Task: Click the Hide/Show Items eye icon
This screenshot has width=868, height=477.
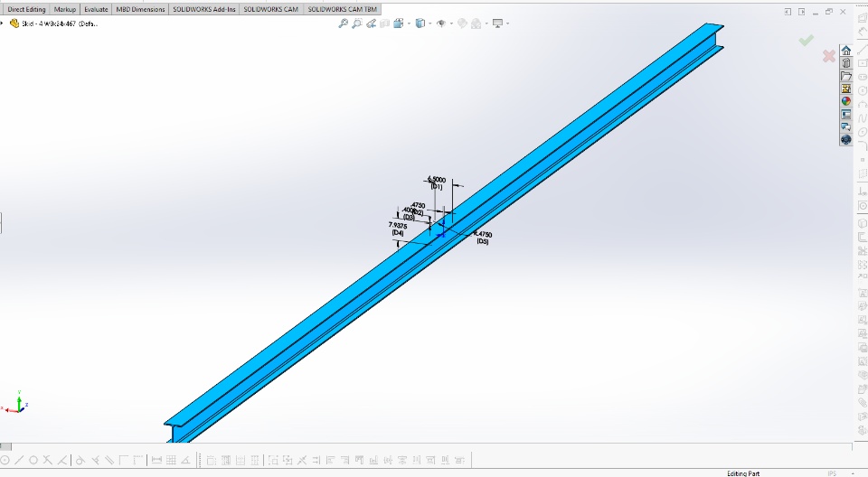Action: pos(441,23)
